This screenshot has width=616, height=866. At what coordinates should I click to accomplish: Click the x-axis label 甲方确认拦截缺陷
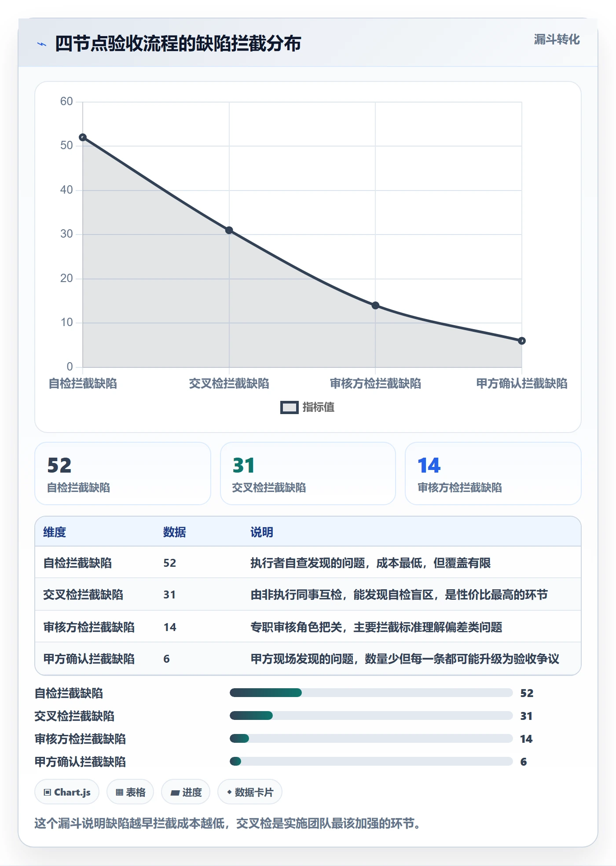(522, 384)
